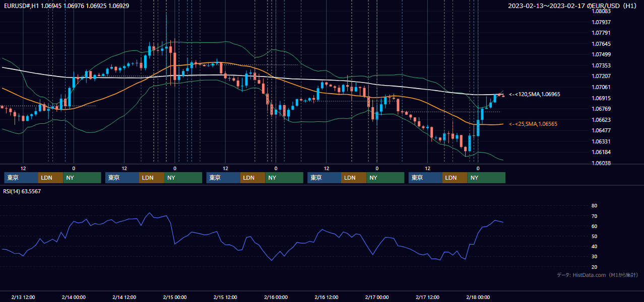Click price axis value 1.06623
644x302 pixels.
point(601,120)
